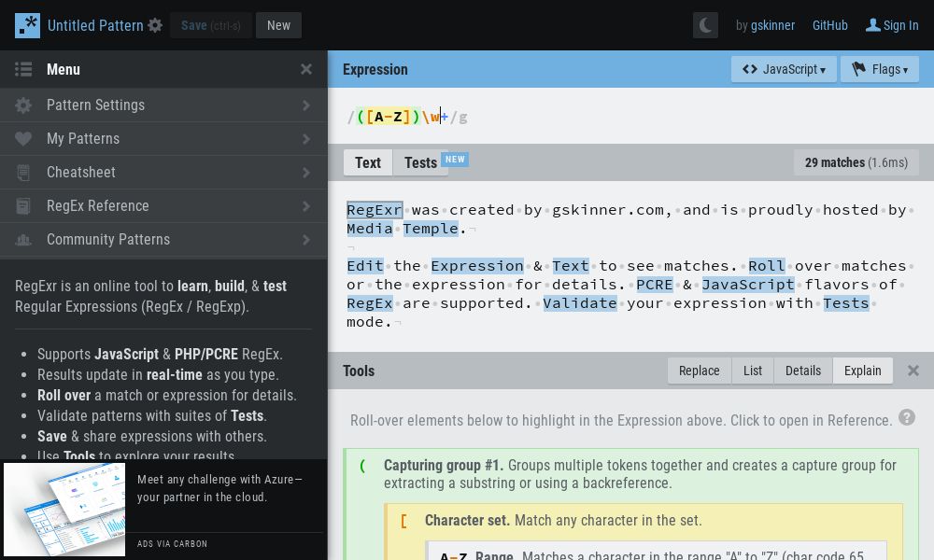Click inside the regex expression field

pos(630,117)
